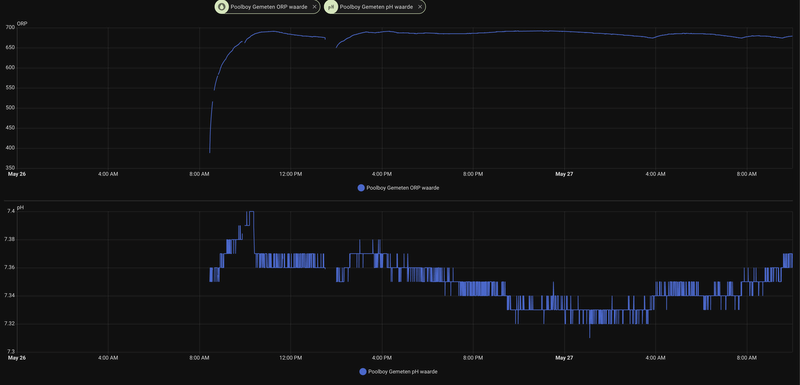Click the 450 label on ORP axis
The height and width of the screenshot is (385, 800).
click(10, 128)
